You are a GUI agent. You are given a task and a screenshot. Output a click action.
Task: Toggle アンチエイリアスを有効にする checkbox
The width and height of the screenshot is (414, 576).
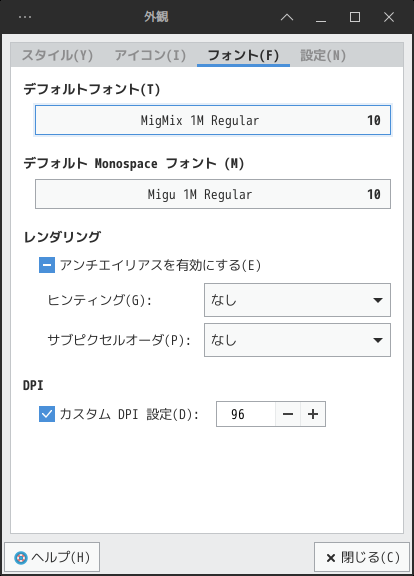(47, 265)
